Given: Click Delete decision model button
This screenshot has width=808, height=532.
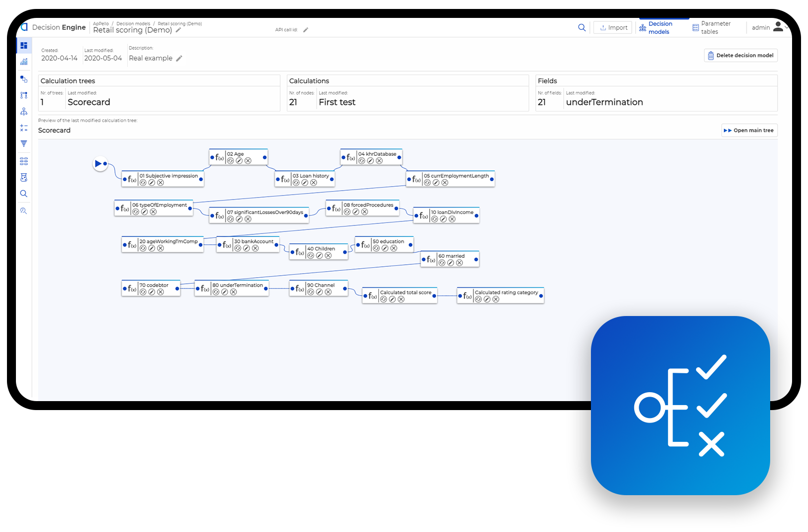Looking at the screenshot, I should pos(740,56).
